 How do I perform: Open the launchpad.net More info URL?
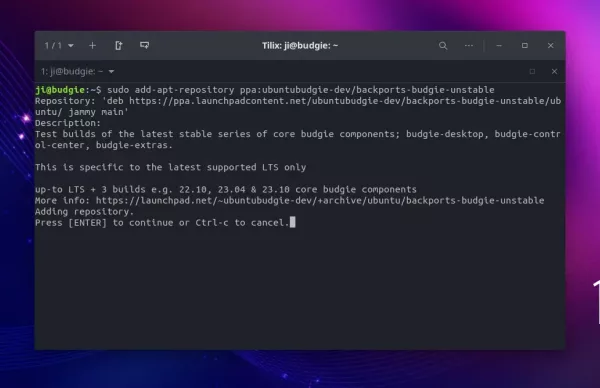tap(320, 201)
